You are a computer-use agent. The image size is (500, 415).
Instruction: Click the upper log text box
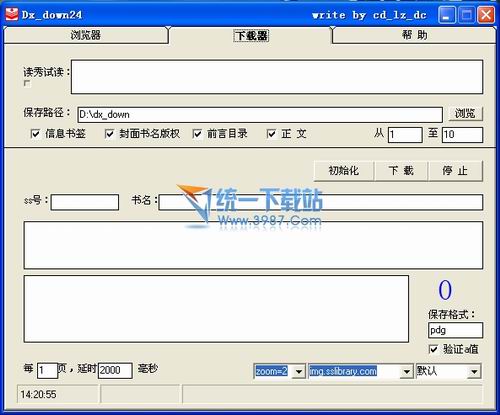click(x=253, y=245)
